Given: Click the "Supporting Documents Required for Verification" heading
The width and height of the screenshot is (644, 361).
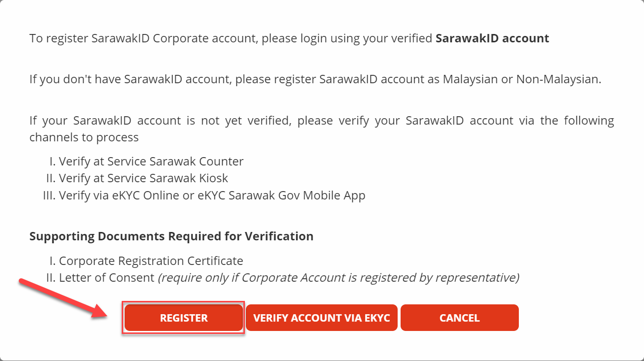Looking at the screenshot, I should (x=171, y=236).
